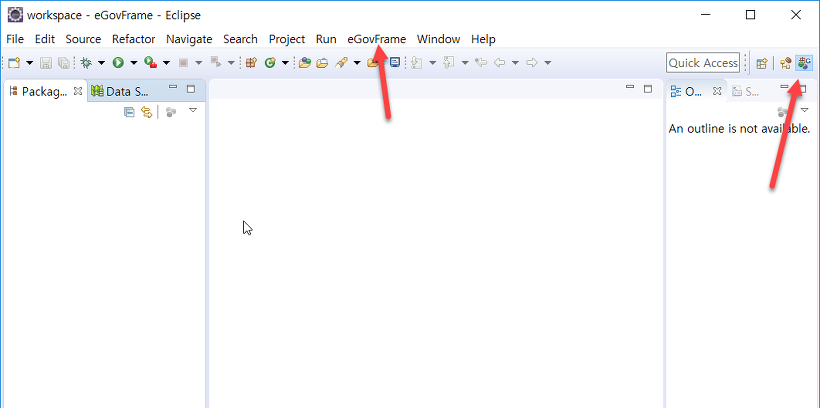Open the Run menu
The width and height of the screenshot is (820, 408).
click(326, 39)
